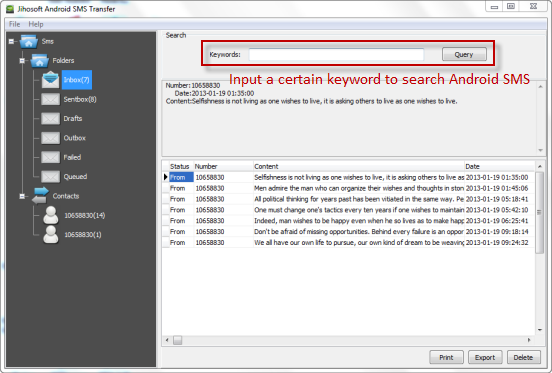Click the Delete button
Image resolution: width=552 pixels, height=373 pixels.
coord(523,358)
